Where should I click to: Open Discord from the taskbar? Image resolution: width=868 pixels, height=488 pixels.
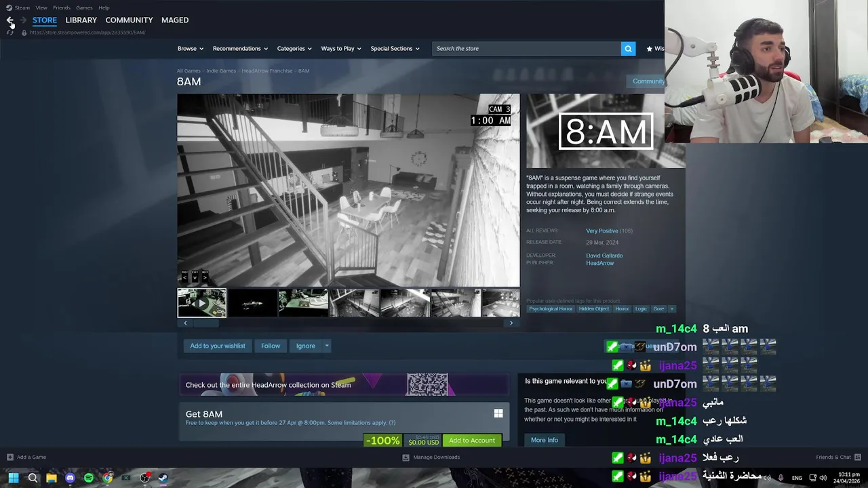[70, 478]
